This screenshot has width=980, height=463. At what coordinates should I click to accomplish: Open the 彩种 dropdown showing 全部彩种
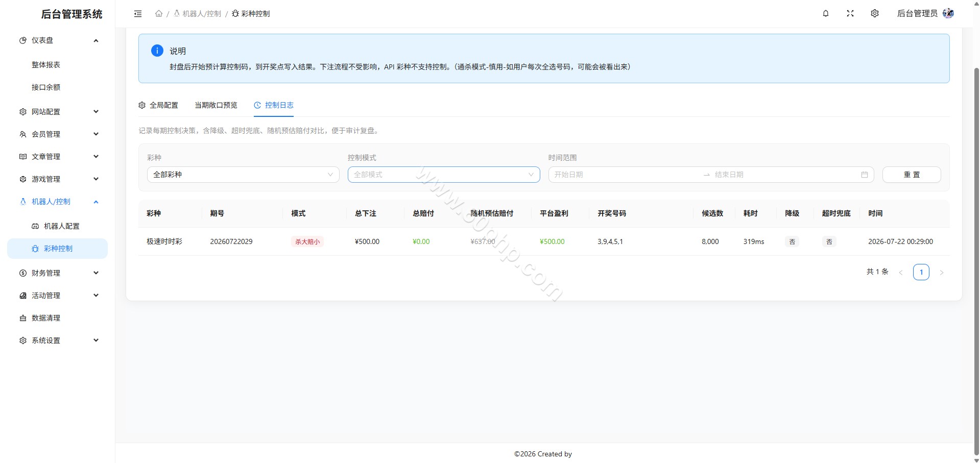pos(243,175)
